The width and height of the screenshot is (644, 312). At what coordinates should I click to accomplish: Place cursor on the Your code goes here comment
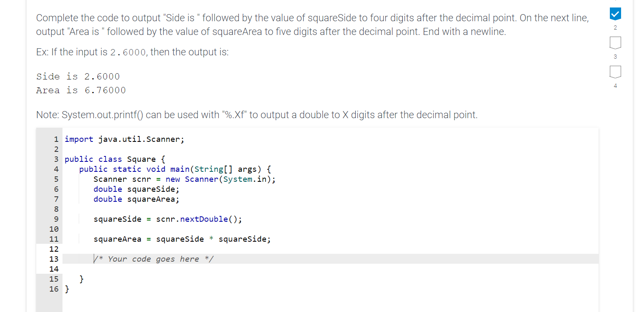click(154, 259)
